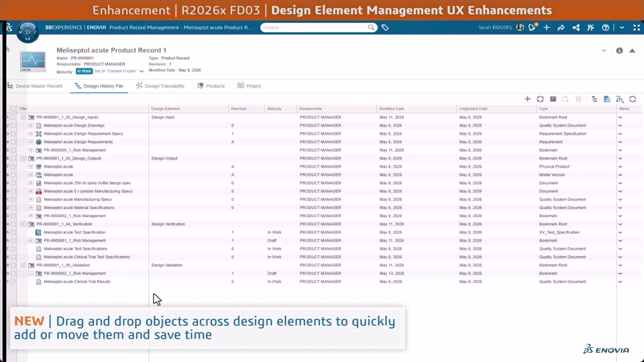This screenshot has width=644, height=362.
Task: Collapse the PR-0000001_1_02_Design_Inputs node
Action: pos(23,117)
